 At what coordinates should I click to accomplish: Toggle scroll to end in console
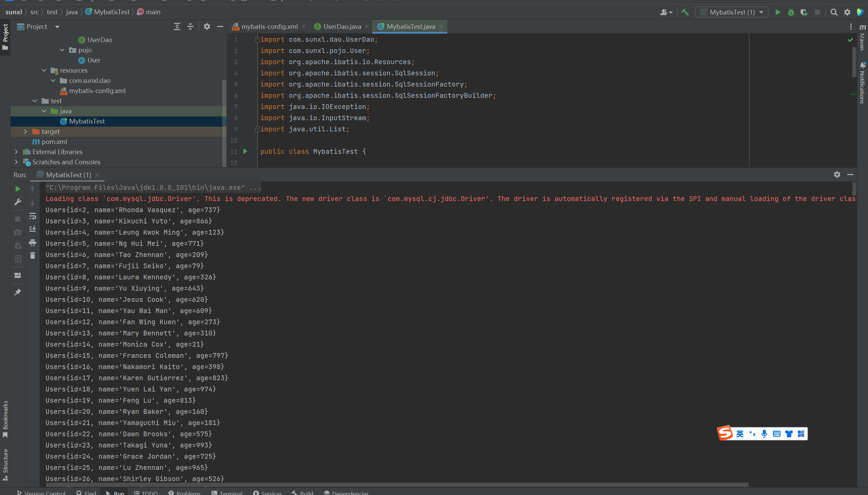[33, 229]
